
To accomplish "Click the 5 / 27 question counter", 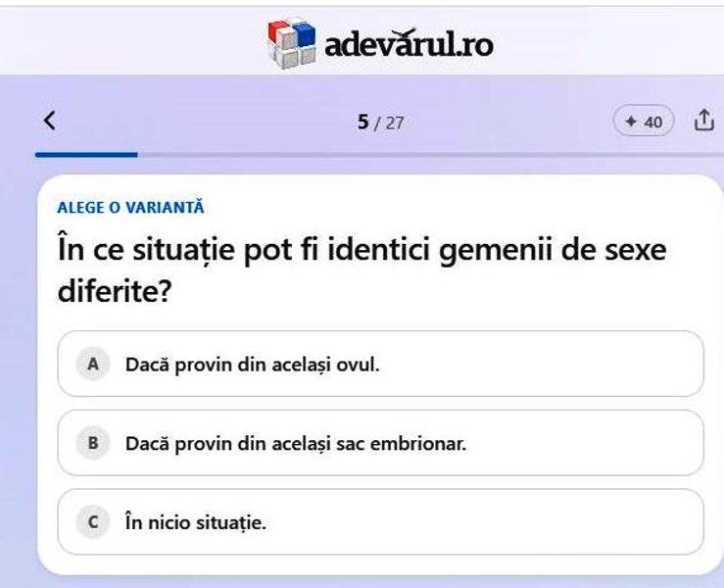I will click(x=380, y=122).
